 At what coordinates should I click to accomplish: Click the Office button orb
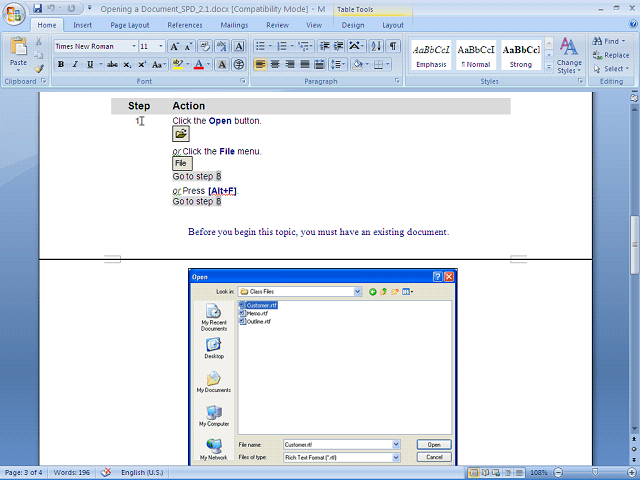tap(14, 14)
